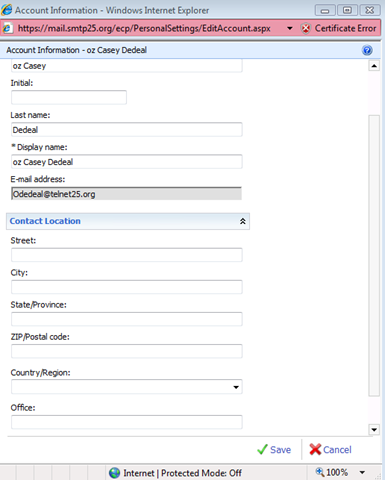The height and width of the screenshot is (480, 385).
Task: Click the Contact Location header text
Action: click(x=45, y=221)
